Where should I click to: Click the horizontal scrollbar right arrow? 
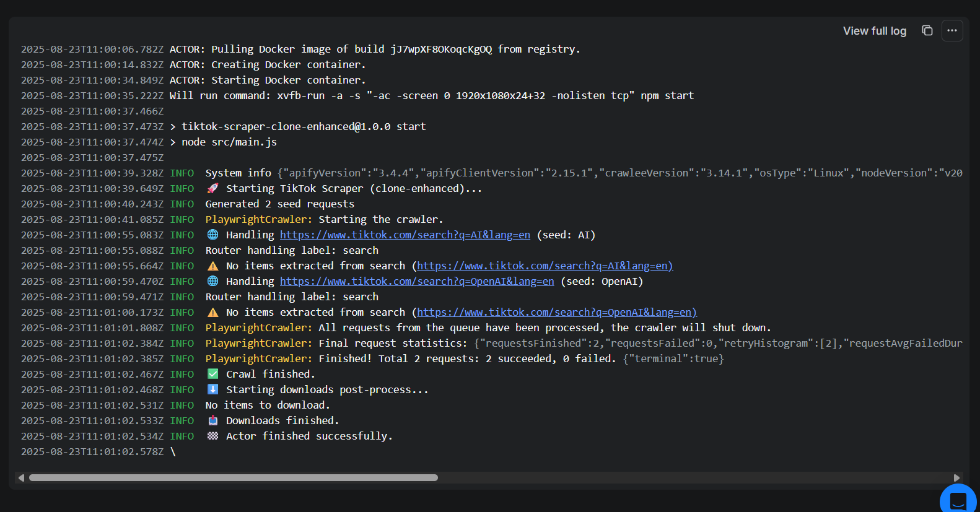[x=956, y=478]
